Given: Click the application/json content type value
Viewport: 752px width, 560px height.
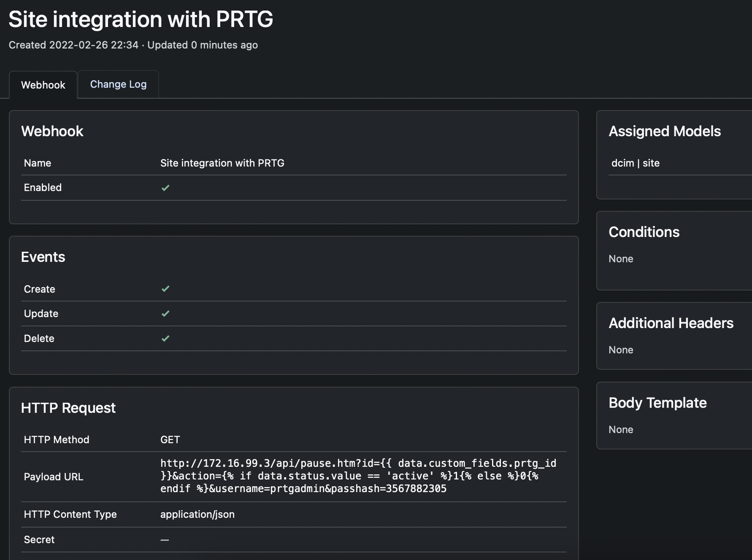Looking at the screenshot, I should click(x=197, y=514).
